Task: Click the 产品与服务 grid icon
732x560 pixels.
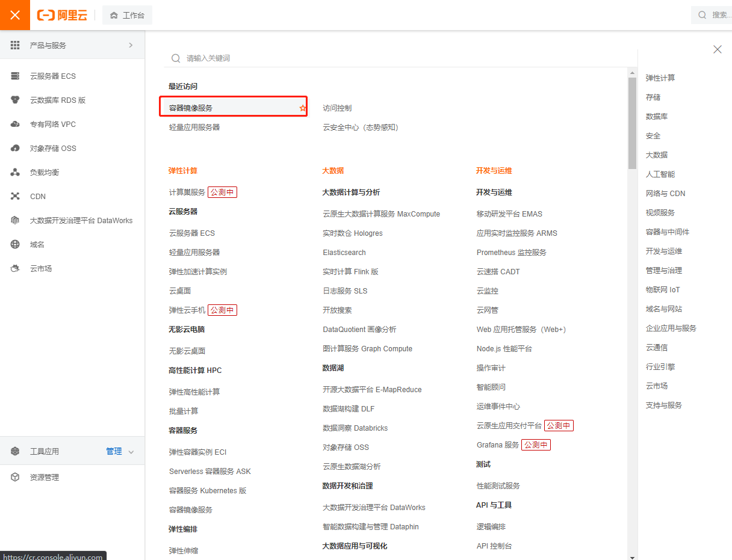Action: (x=15, y=45)
